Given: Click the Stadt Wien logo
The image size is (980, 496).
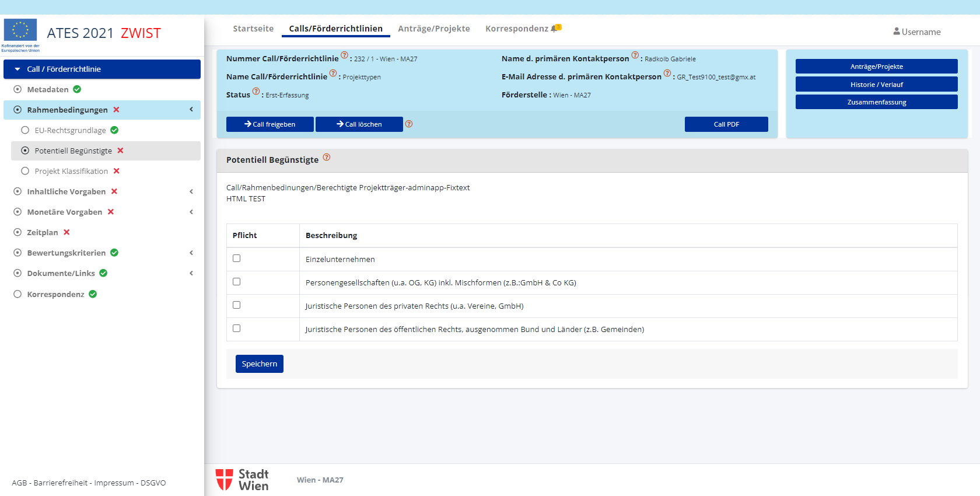Looking at the screenshot, I should coord(242,480).
